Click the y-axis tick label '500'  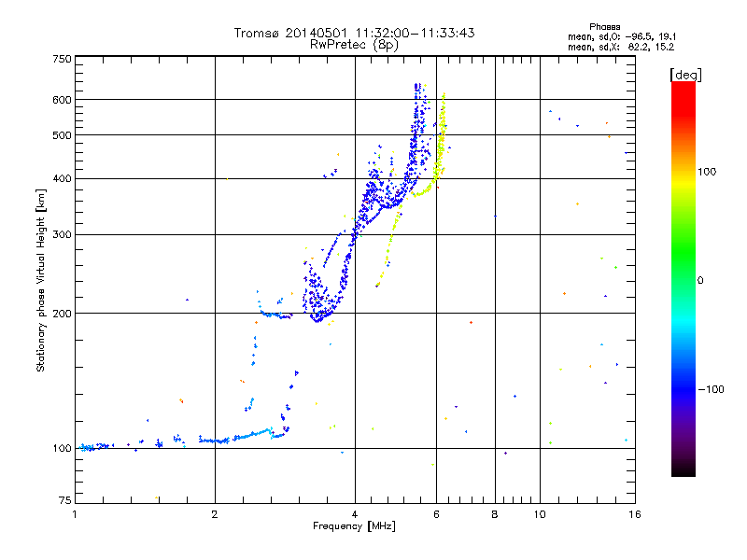pyautogui.click(x=62, y=135)
